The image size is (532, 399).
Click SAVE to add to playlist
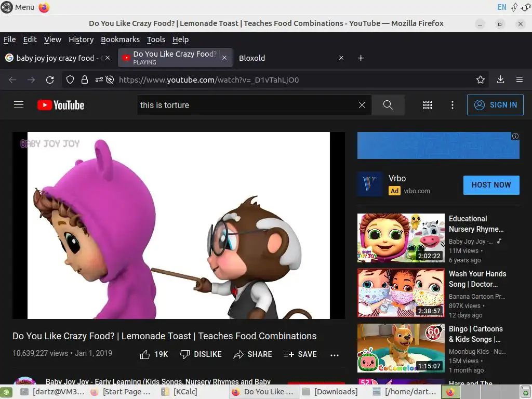(x=300, y=354)
